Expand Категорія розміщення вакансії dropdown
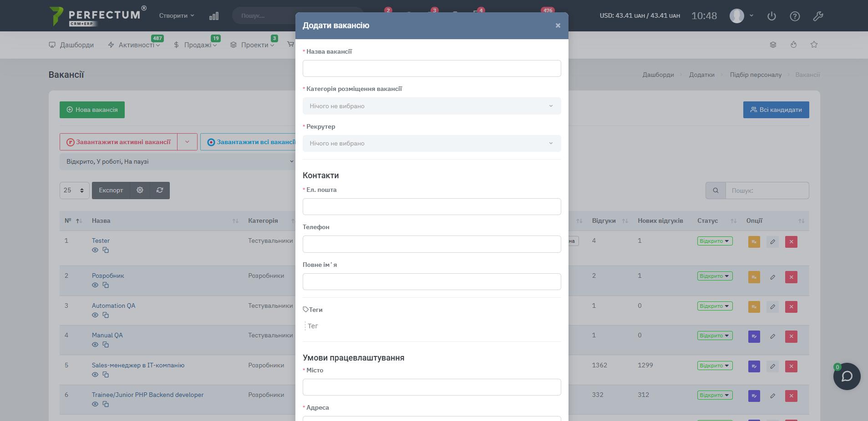 point(431,106)
